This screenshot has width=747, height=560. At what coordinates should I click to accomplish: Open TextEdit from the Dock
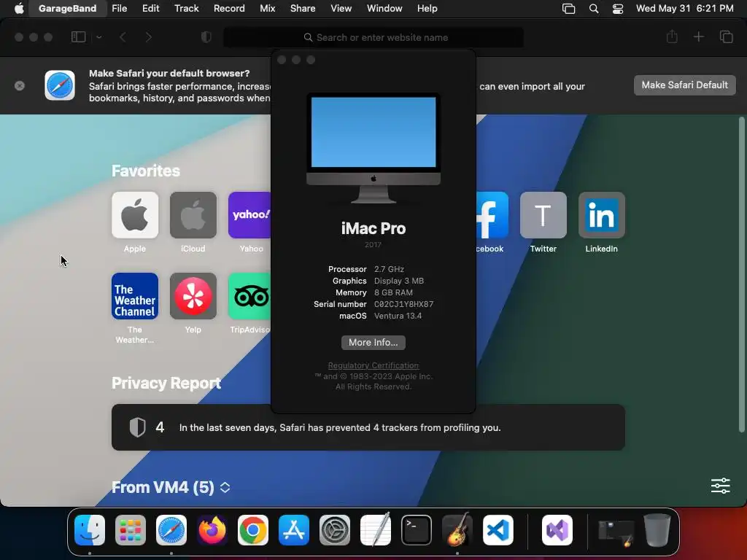tap(376, 529)
